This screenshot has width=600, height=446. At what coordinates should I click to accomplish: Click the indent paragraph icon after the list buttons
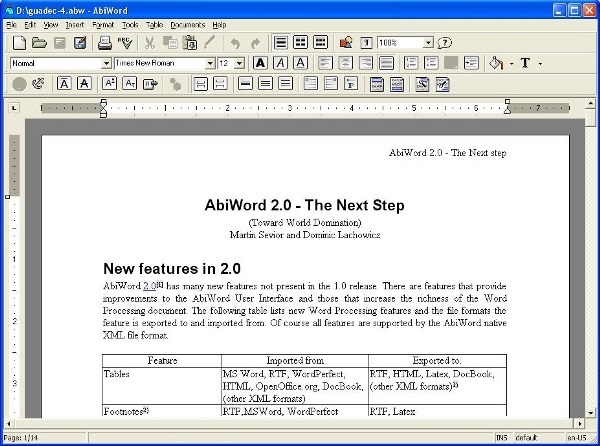click(x=471, y=63)
